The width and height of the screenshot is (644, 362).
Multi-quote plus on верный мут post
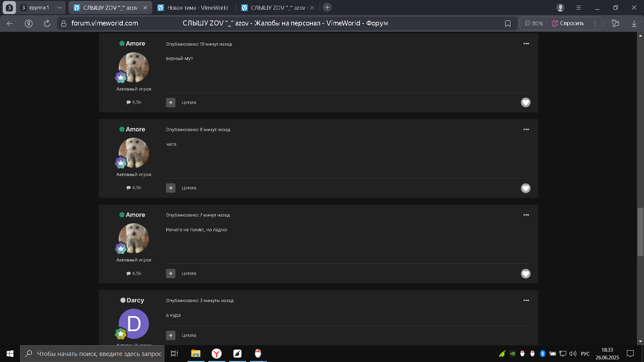171,103
